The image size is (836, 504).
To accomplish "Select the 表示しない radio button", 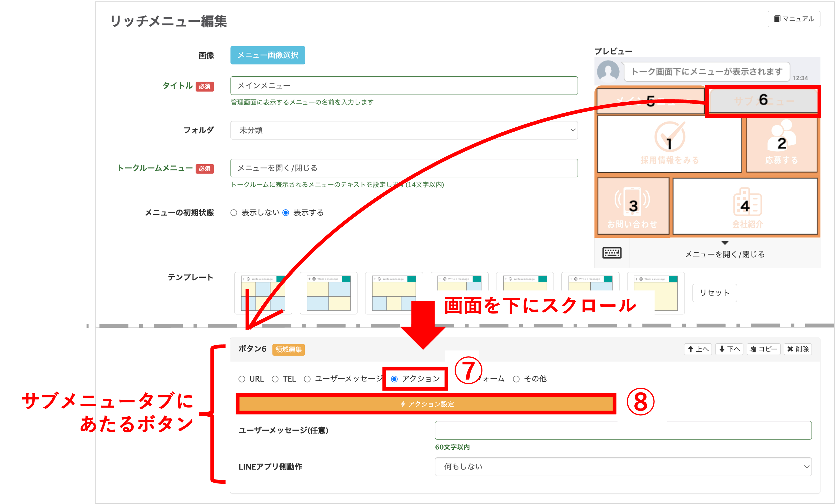I will coord(234,213).
